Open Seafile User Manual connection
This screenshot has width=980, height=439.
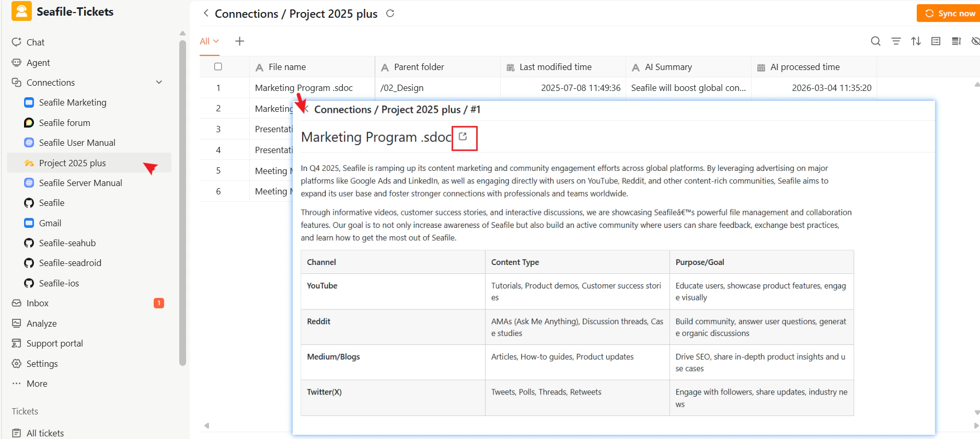point(77,143)
